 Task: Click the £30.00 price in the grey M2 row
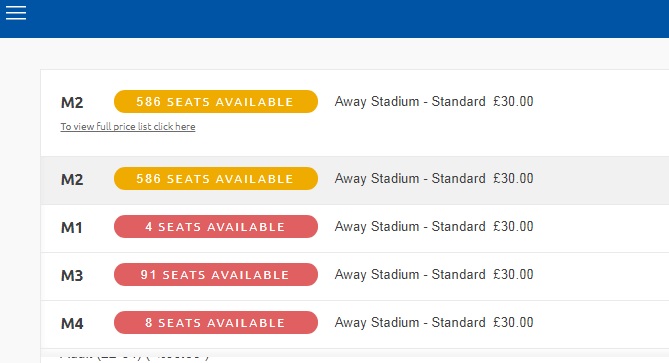513,178
